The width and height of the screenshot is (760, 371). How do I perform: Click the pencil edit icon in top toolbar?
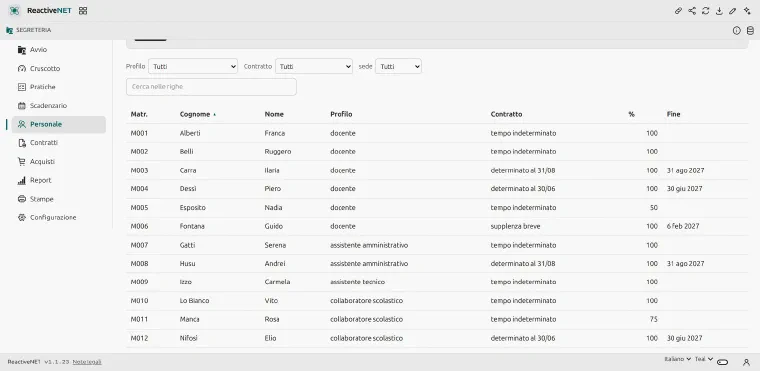733,11
